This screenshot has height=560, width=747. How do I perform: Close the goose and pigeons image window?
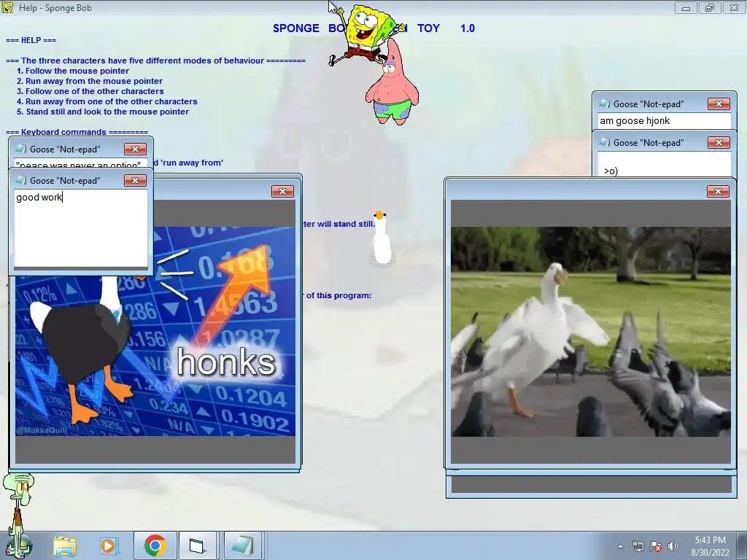click(718, 192)
